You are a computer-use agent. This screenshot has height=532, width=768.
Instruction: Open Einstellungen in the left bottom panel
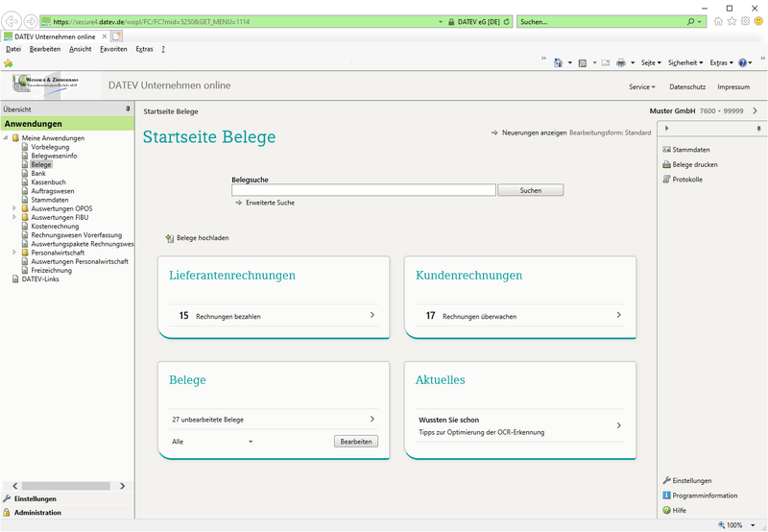30,498
